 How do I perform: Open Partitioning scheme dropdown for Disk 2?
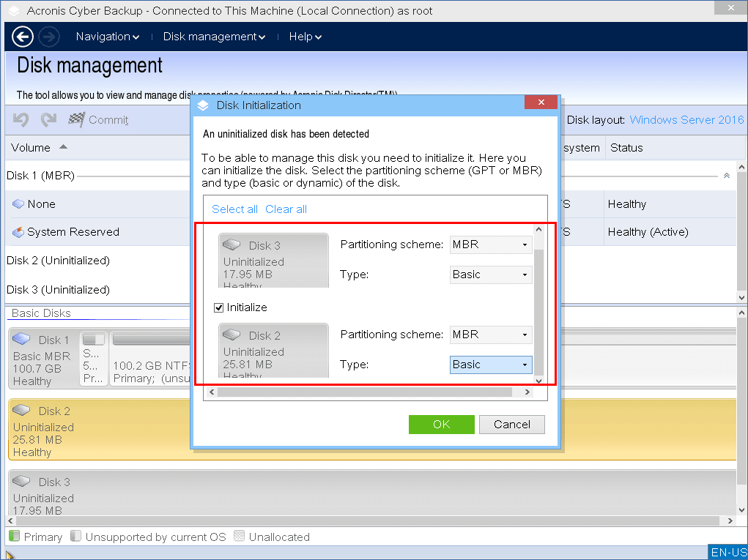[490, 335]
